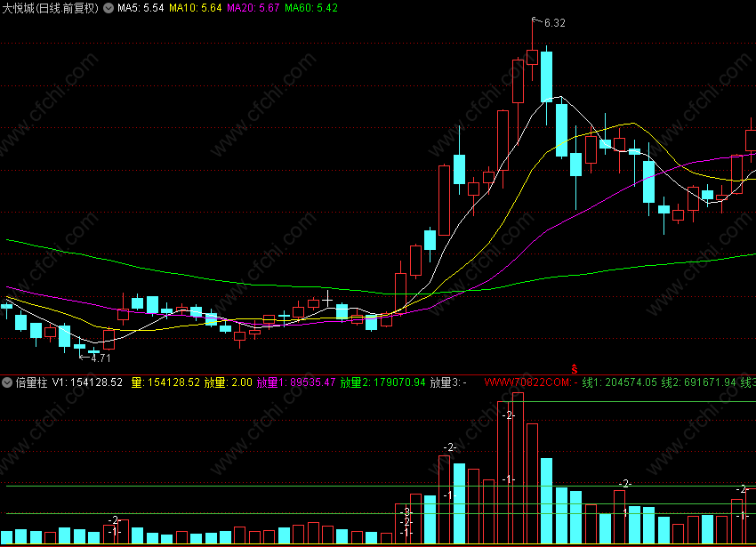Click the 倍量柱 indicator name

point(31,382)
